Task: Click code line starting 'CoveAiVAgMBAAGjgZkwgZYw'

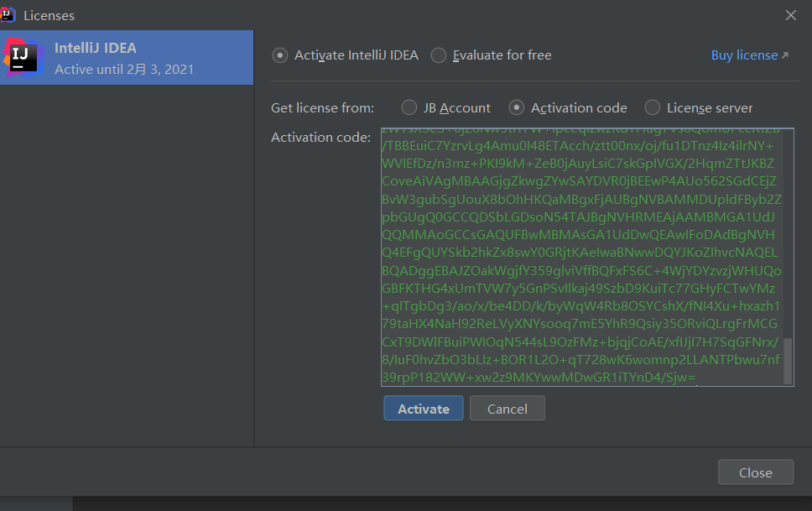Action: (x=579, y=181)
